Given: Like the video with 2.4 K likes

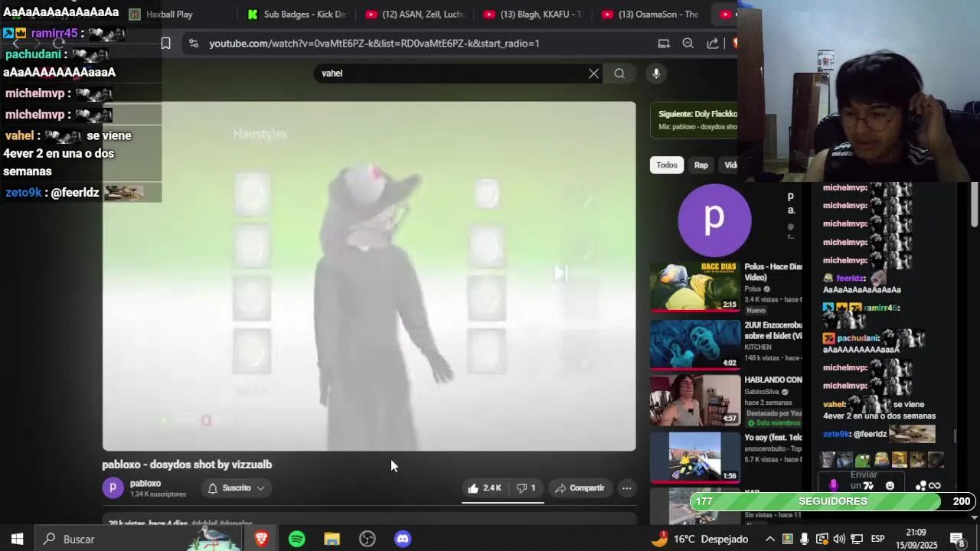Looking at the screenshot, I should 485,488.
